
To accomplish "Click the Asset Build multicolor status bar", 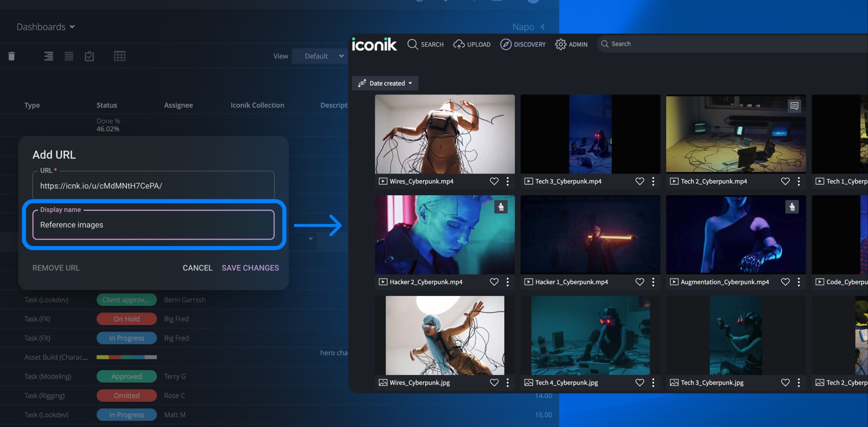I will point(127,357).
